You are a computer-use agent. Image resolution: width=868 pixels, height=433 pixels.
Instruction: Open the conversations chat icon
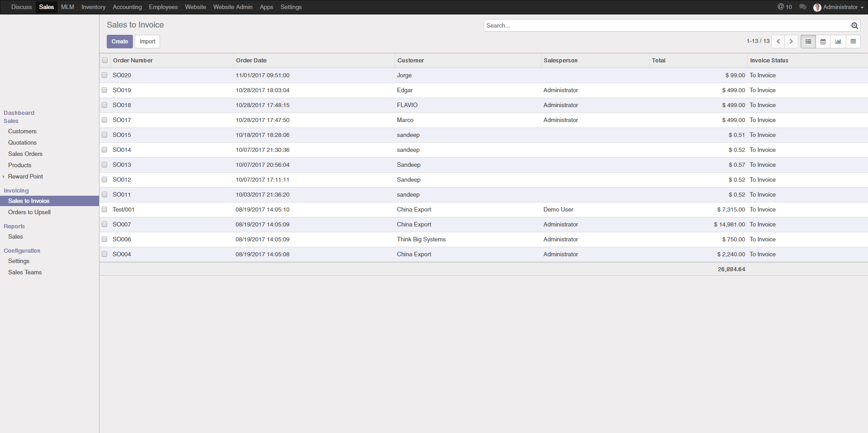coord(802,7)
